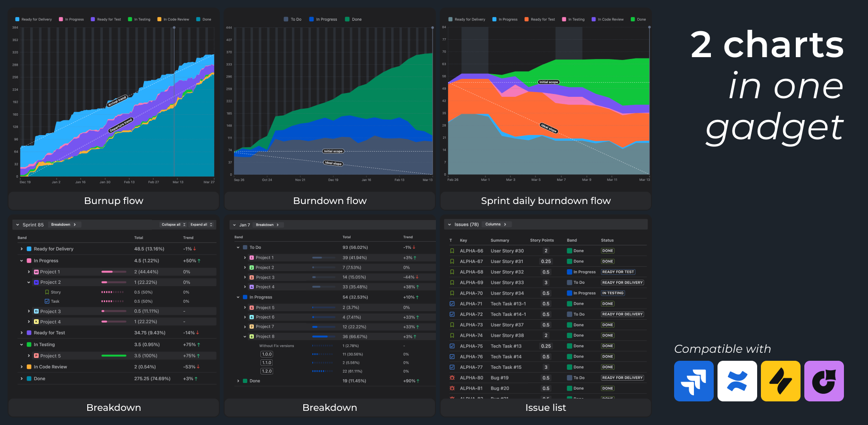This screenshot has width=868, height=425.
Task: Click the Expand all button
Action: pos(201,225)
